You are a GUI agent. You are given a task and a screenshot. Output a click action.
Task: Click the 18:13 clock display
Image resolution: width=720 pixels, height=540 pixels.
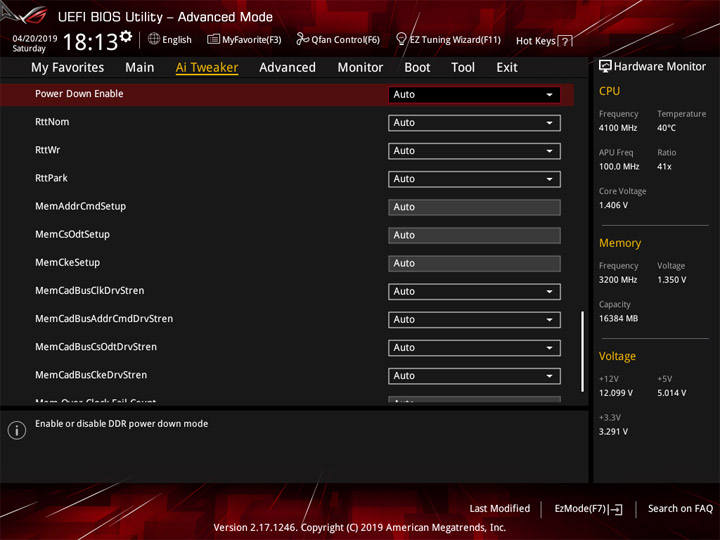(x=90, y=42)
